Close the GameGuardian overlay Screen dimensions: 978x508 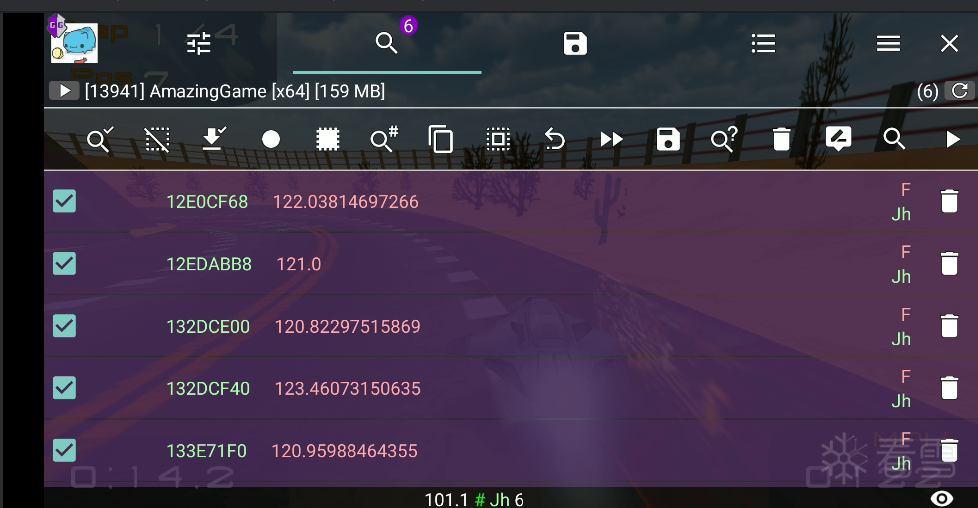949,44
